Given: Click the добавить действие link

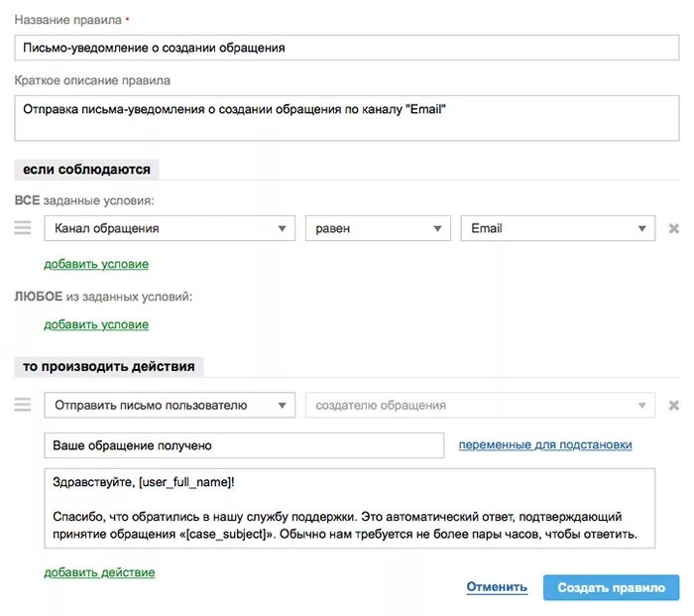Looking at the screenshot, I should pos(99,572).
